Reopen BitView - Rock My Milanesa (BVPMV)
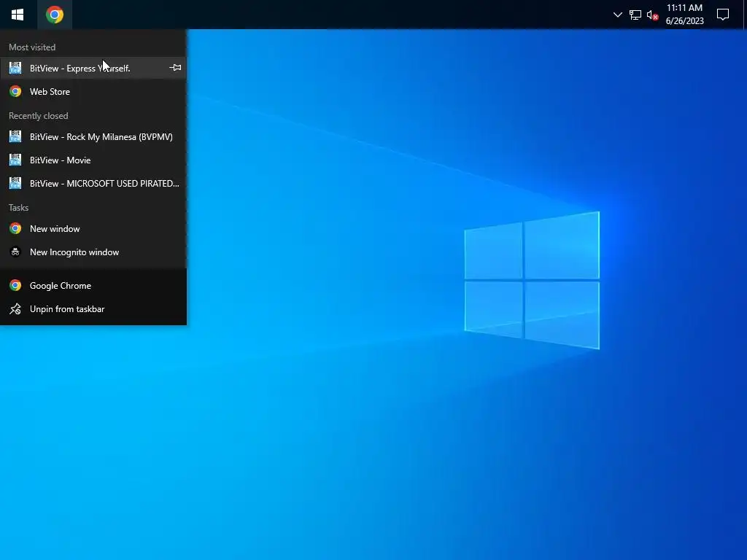 point(93,136)
